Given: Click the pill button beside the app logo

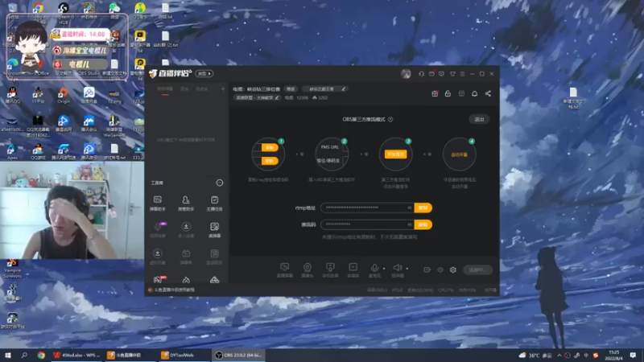Looking at the screenshot, I should [x=204, y=74].
